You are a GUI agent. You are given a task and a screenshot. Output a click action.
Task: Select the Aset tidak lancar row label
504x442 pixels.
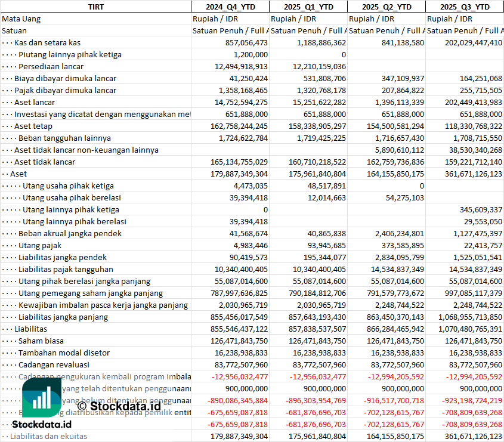coord(45,162)
